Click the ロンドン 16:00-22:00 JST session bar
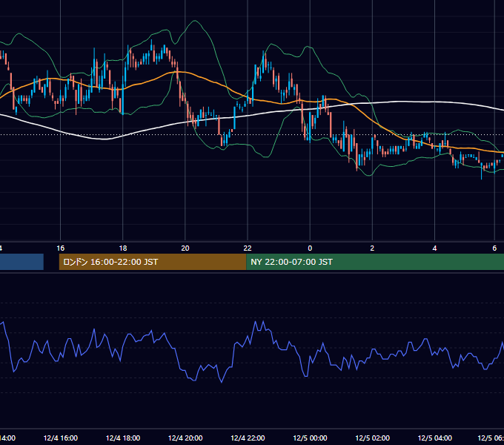The width and height of the screenshot is (504, 445). coord(153,262)
